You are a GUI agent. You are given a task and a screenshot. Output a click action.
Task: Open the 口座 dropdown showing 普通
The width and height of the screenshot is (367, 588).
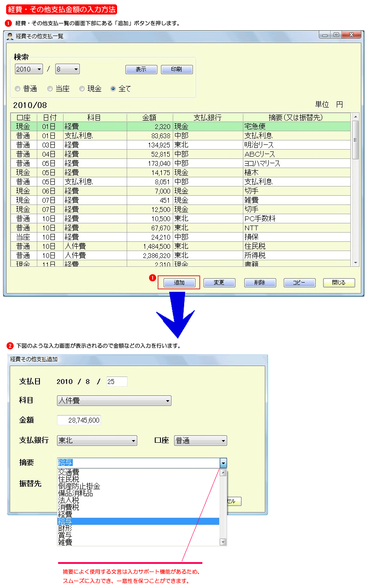(x=200, y=441)
